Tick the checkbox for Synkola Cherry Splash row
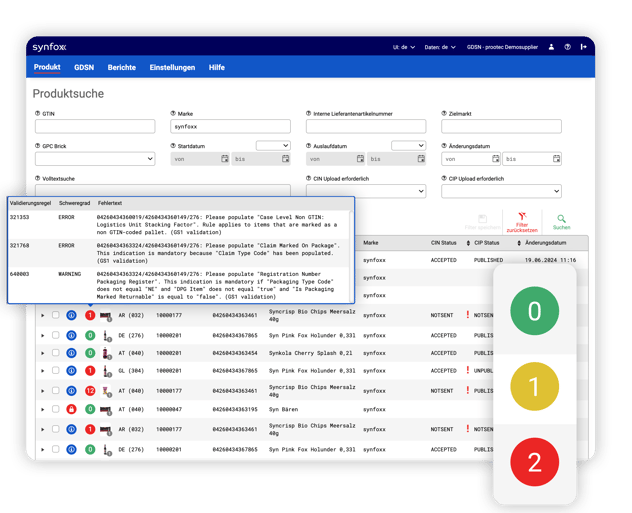632x513 pixels. pos(56,353)
